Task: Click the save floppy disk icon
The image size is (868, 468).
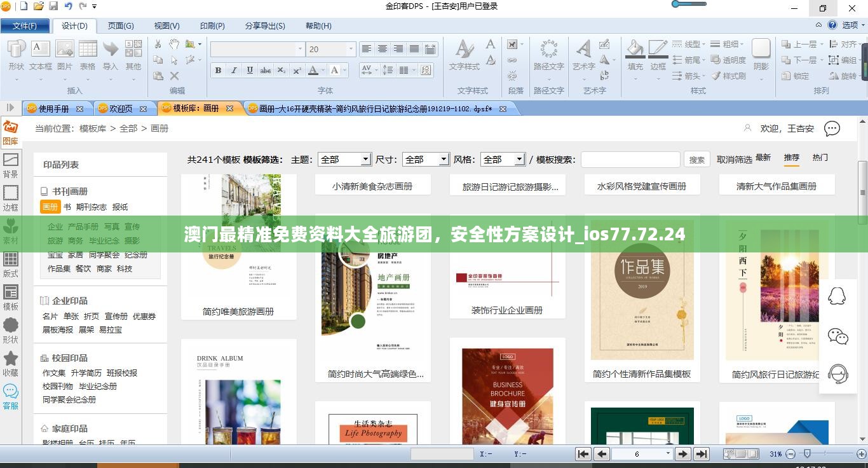Action: pyautogui.click(x=53, y=7)
